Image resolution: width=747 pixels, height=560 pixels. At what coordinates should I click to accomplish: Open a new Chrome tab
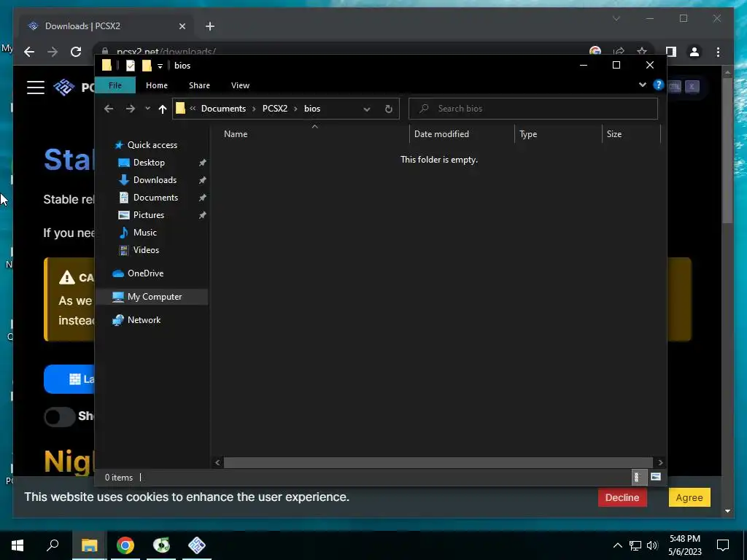pyautogui.click(x=210, y=26)
